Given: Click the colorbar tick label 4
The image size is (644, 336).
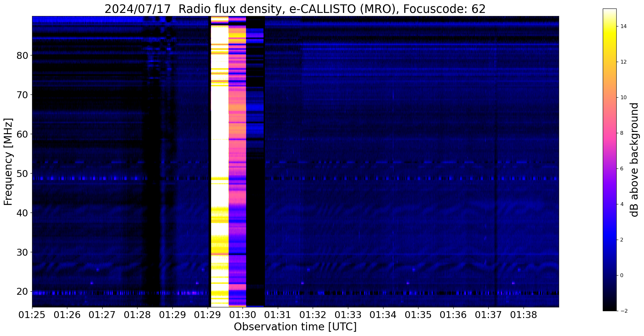Looking at the screenshot, I should pos(622,204).
